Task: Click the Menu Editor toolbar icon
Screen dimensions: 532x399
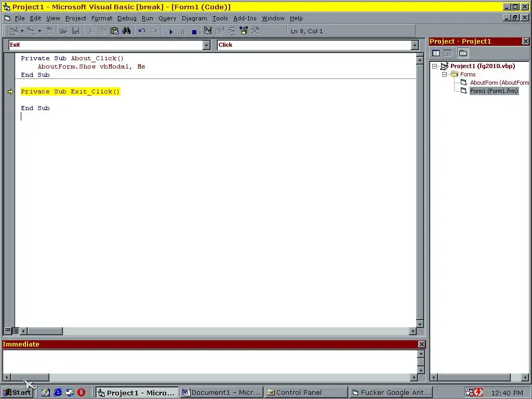Action: pyautogui.click(x=49, y=31)
